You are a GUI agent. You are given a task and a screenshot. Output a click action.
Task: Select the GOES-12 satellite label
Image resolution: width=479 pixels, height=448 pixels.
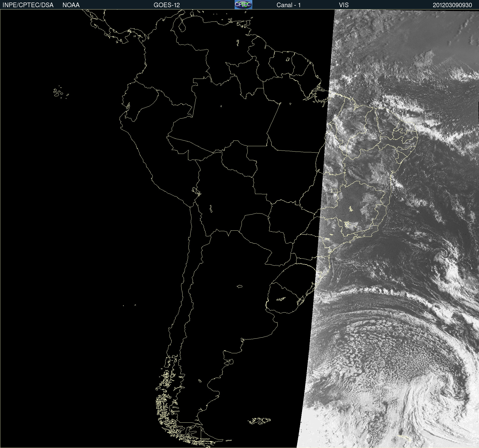(167, 5)
